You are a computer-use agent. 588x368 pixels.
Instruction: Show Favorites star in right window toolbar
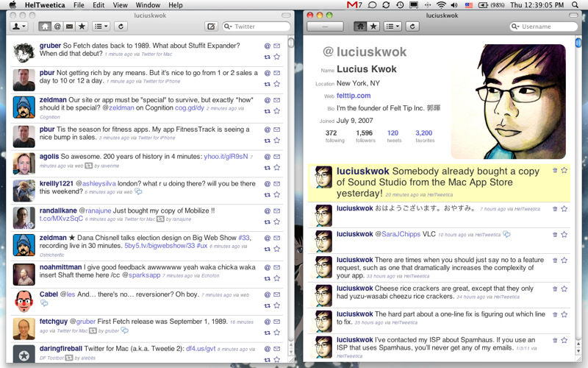(x=373, y=26)
